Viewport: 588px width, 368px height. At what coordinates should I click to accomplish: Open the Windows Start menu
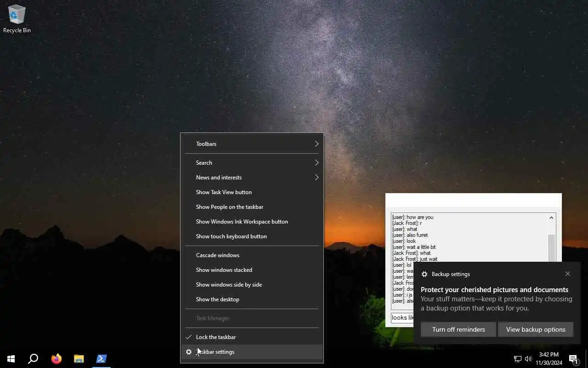(x=11, y=359)
